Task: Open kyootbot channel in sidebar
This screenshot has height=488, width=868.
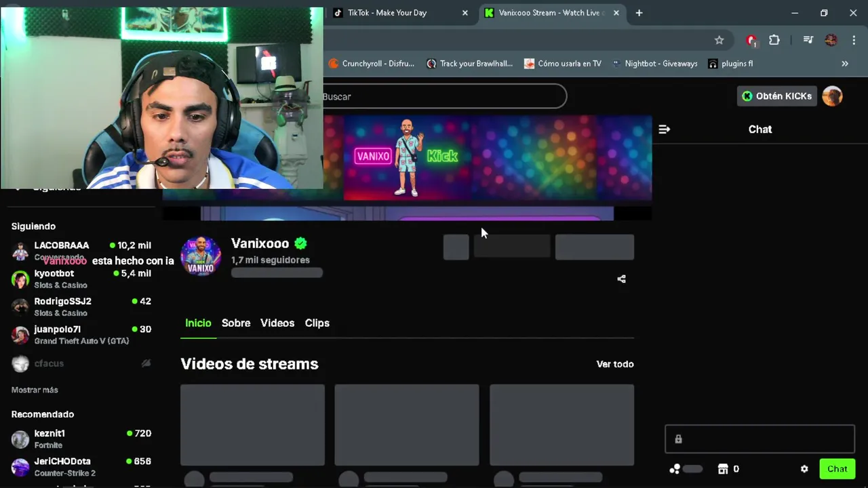Action: point(81,279)
